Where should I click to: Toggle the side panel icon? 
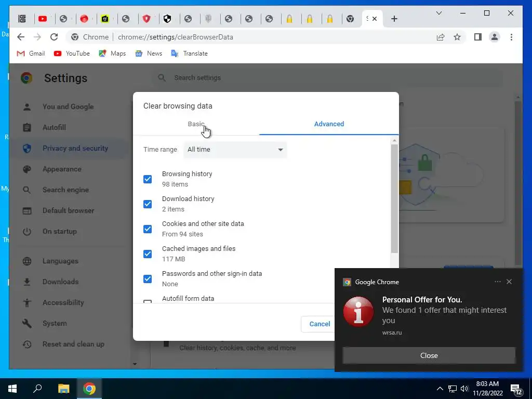click(478, 37)
